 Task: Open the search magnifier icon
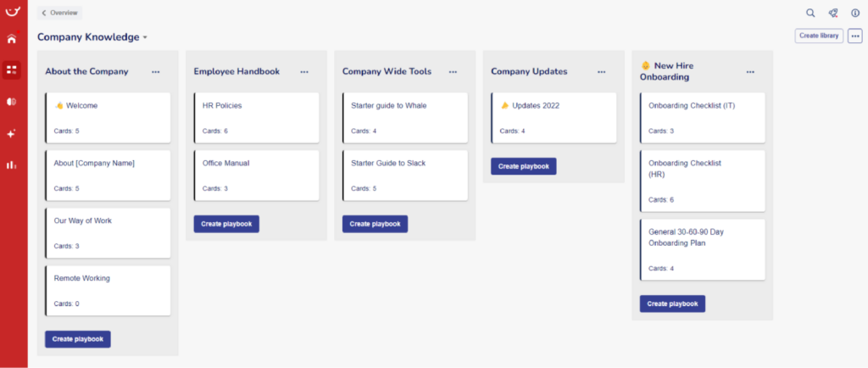[810, 14]
